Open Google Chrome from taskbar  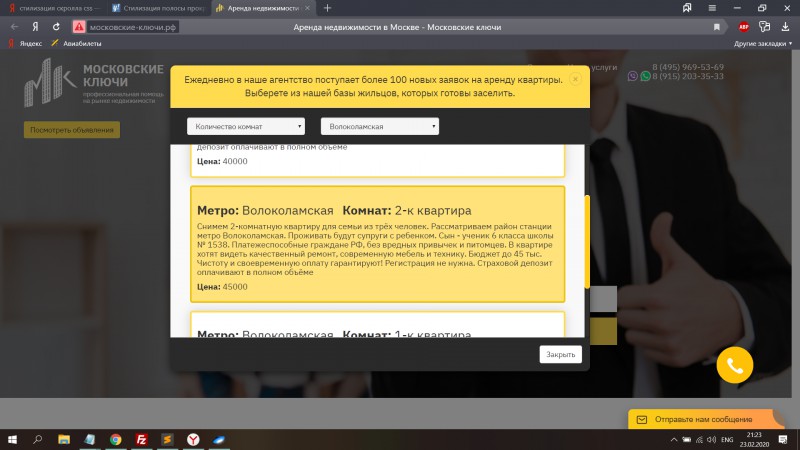click(116, 439)
